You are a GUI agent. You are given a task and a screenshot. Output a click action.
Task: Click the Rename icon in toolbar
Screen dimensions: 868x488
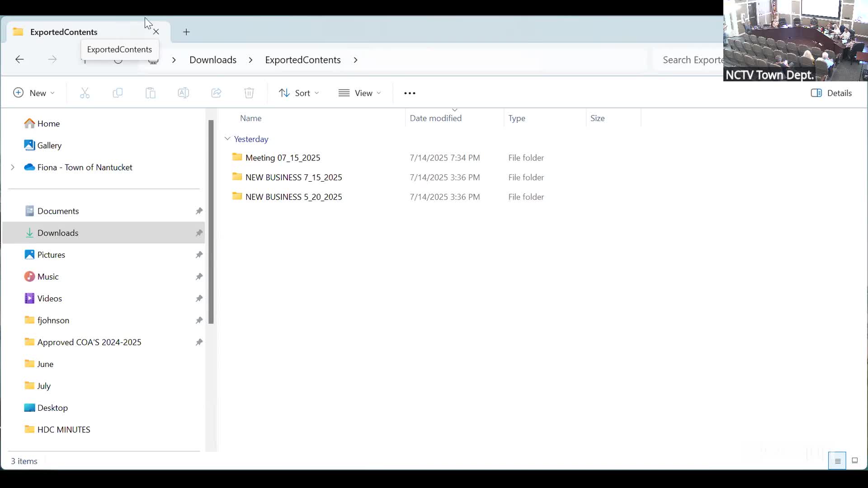tap(184, 93)
